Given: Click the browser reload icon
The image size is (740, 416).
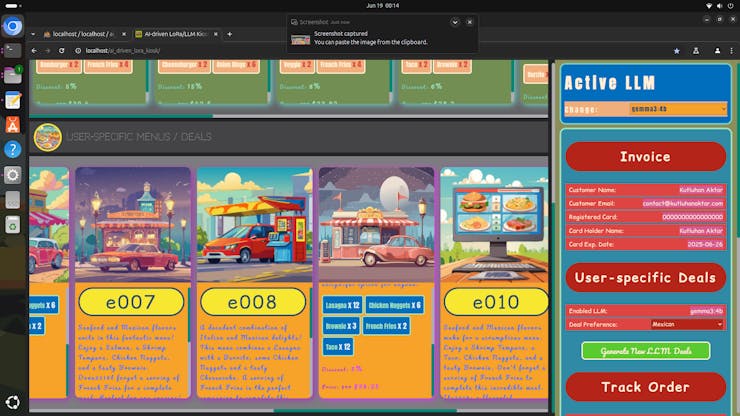Looking at the screenshot, I should point(61,51).
